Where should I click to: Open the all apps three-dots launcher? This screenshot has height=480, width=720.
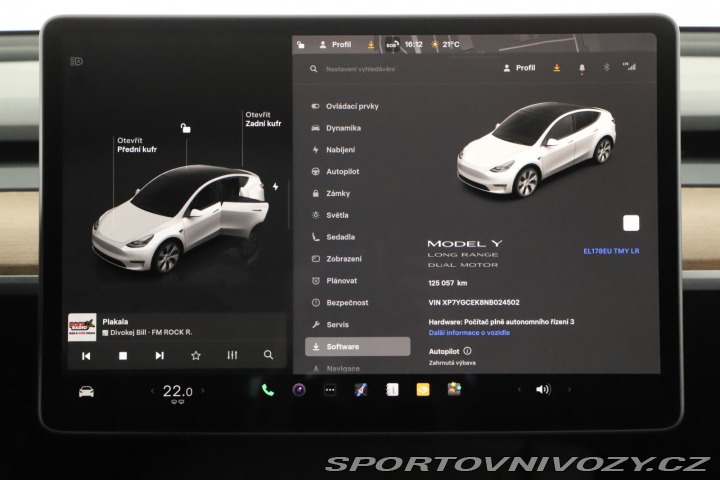click(x=330, y=390)
